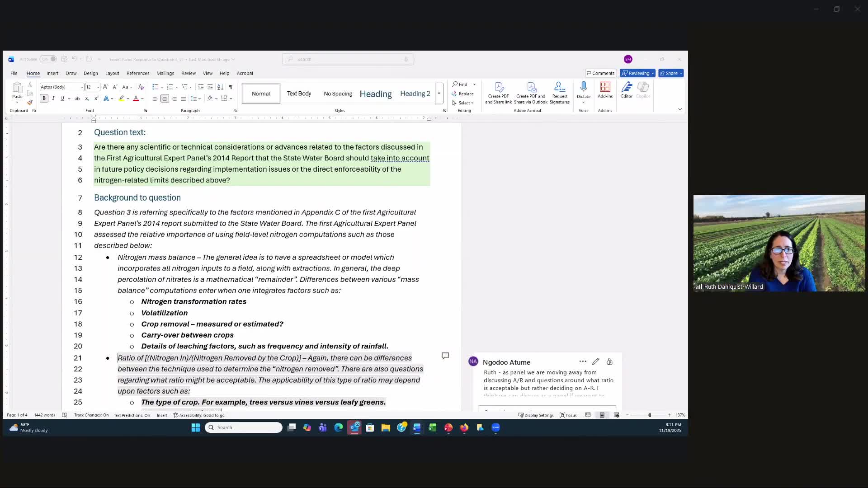Toggle Bold formatting button
This screenshot has height=488, width=868.
point(44,99)
